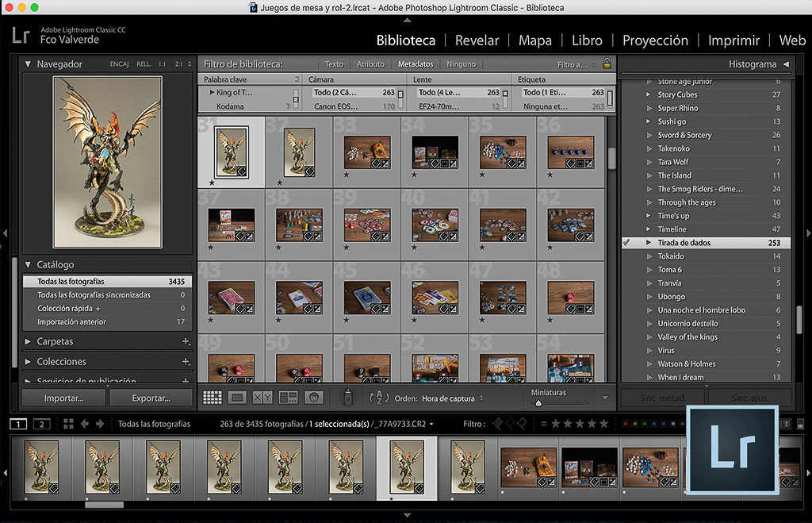Click the Importar... button

(x=63, y=398)
